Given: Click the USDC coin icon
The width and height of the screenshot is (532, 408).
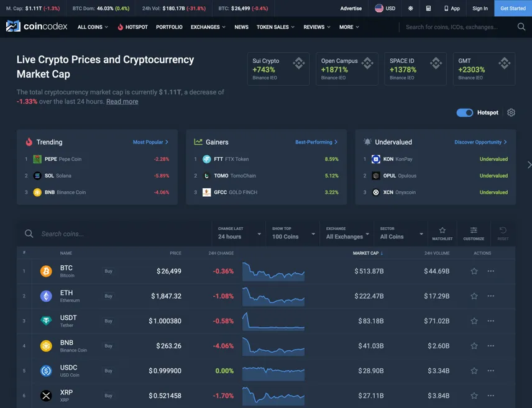Looking at the screenshot, I should [46, 371].
